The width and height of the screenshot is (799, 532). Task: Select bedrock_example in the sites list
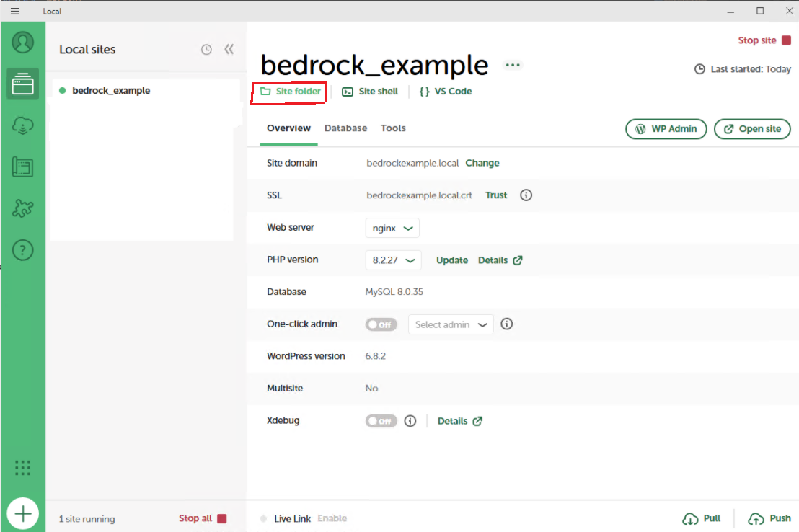145,91
